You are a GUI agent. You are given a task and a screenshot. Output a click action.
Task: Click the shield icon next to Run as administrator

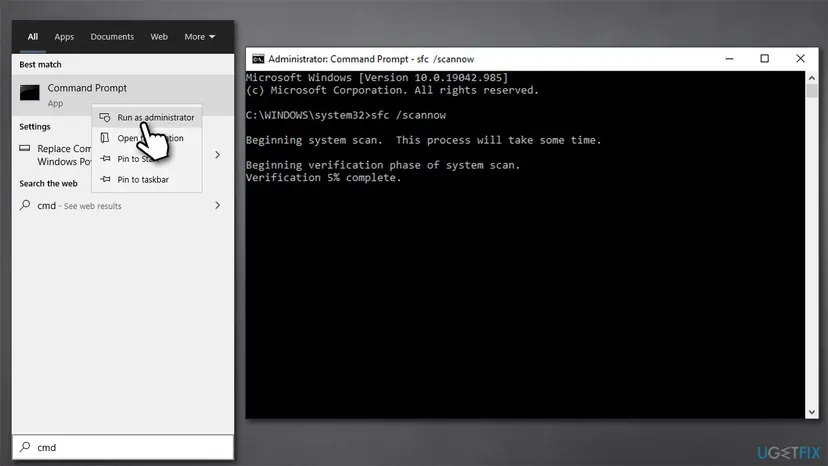pyautogui.click(x=105, y=117)
